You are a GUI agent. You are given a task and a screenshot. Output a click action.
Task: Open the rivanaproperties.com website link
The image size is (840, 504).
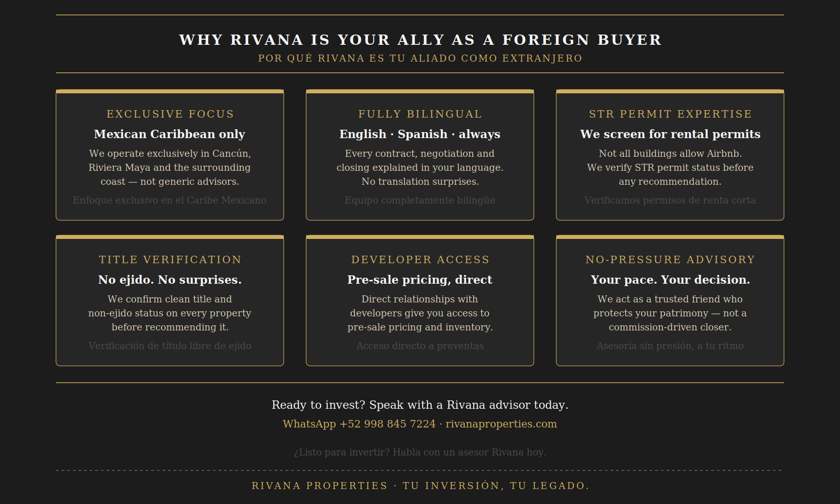[x=501, y=424]
